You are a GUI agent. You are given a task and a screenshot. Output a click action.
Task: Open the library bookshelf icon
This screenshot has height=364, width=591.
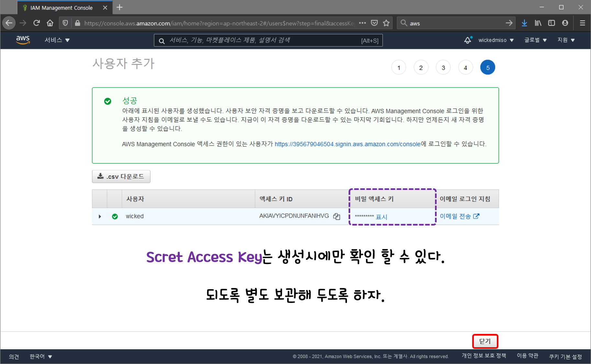click(538, 23)
